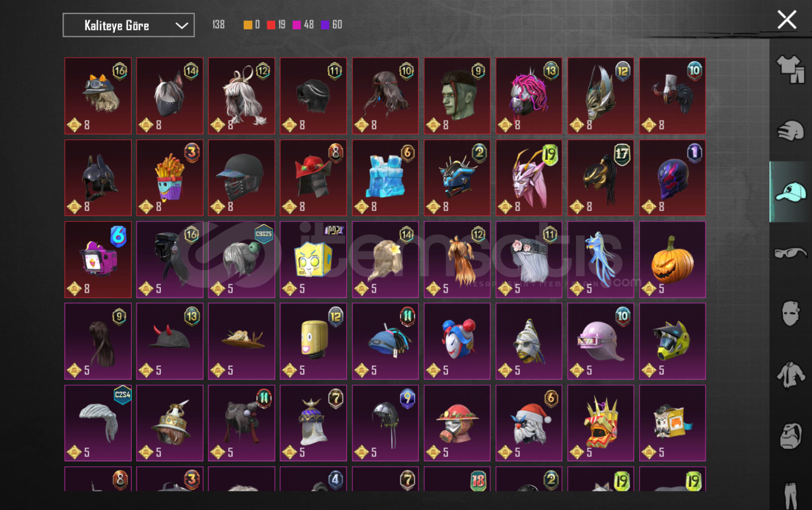The width and height of the screenshot is (812, 510).
Task: Open the helmet category icon
Action: [x=791, y=435]
